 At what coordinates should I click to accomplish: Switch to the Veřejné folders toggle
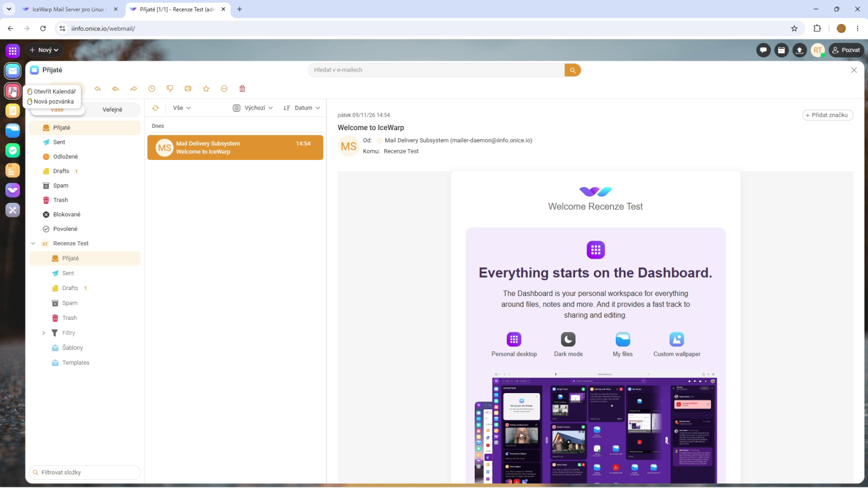pos(112,110)
